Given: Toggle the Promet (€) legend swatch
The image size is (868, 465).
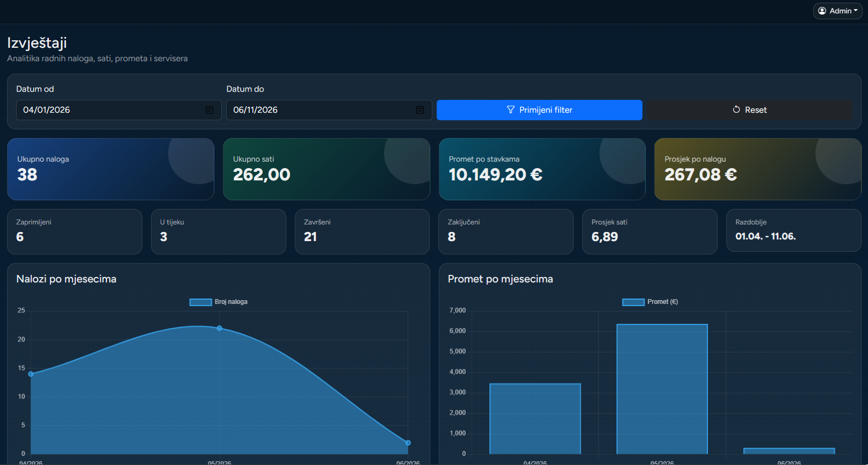Looking at the screenshot, I should pos(633,302).
